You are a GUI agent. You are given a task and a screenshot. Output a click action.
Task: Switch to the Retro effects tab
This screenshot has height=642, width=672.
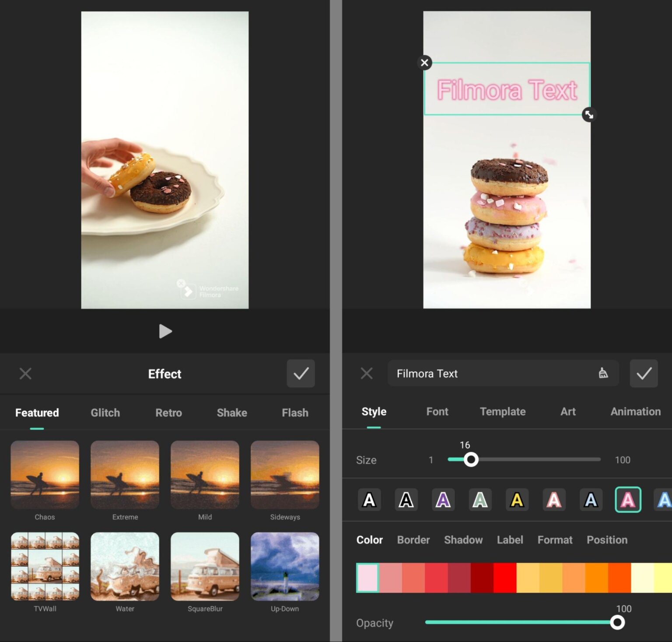(x=168, y=412)
